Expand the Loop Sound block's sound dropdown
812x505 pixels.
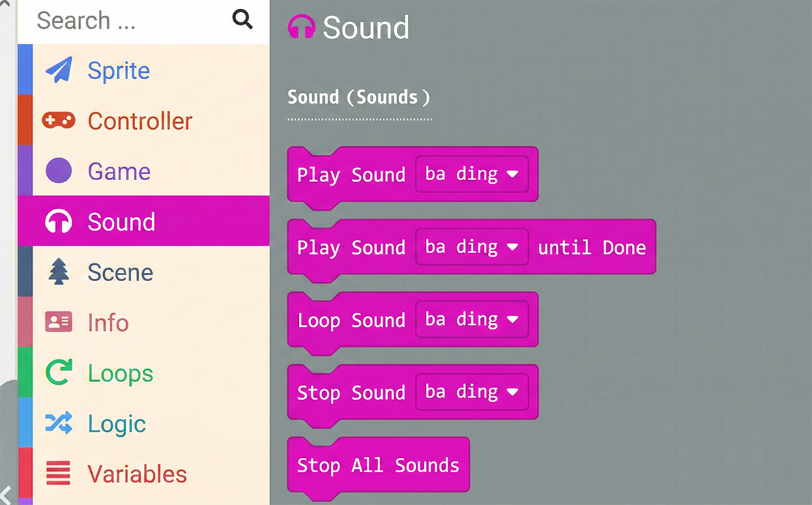pyautogui.click(x=472, y=320)
